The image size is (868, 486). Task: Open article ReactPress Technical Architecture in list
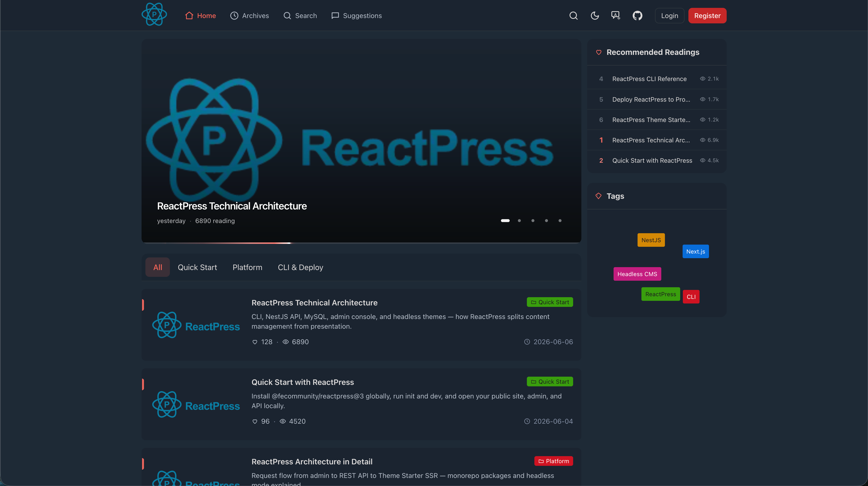tap(314, 303)
